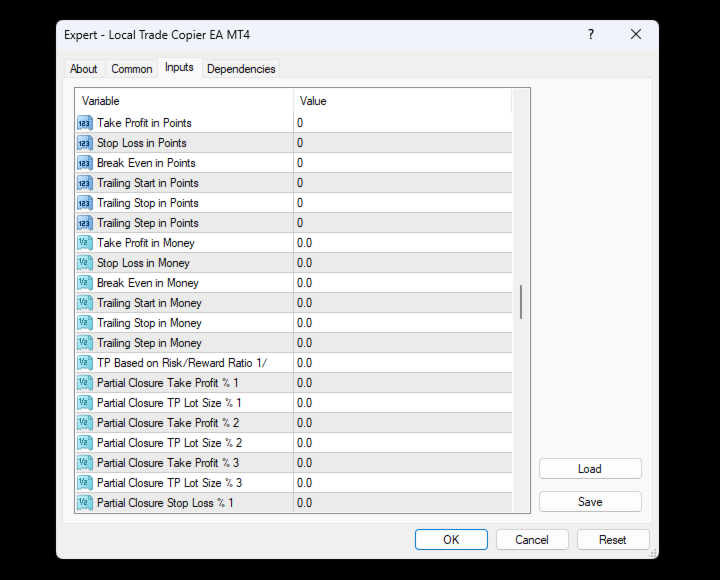Click the OK button
The height and width of the screenshot is (580, 720).
pos(451,540)
